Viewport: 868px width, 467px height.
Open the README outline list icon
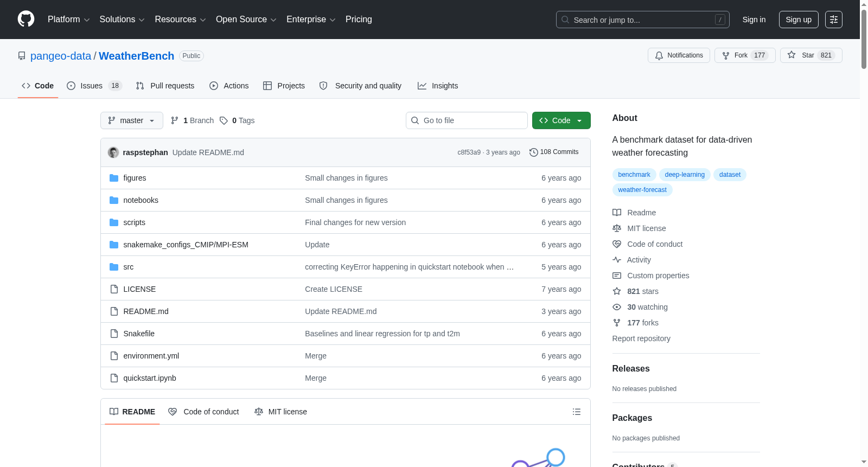pyautogui.click(x=577, y=412)
